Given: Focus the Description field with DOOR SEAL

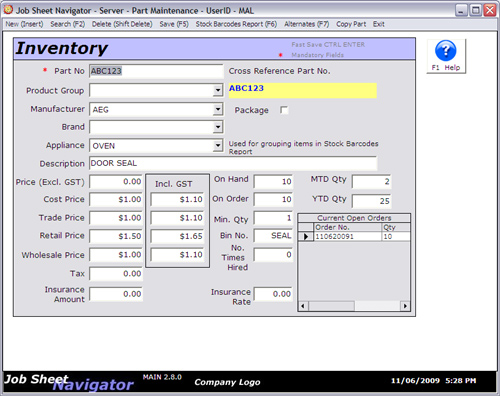Looking at the screenshot, I should pos(233,163).
